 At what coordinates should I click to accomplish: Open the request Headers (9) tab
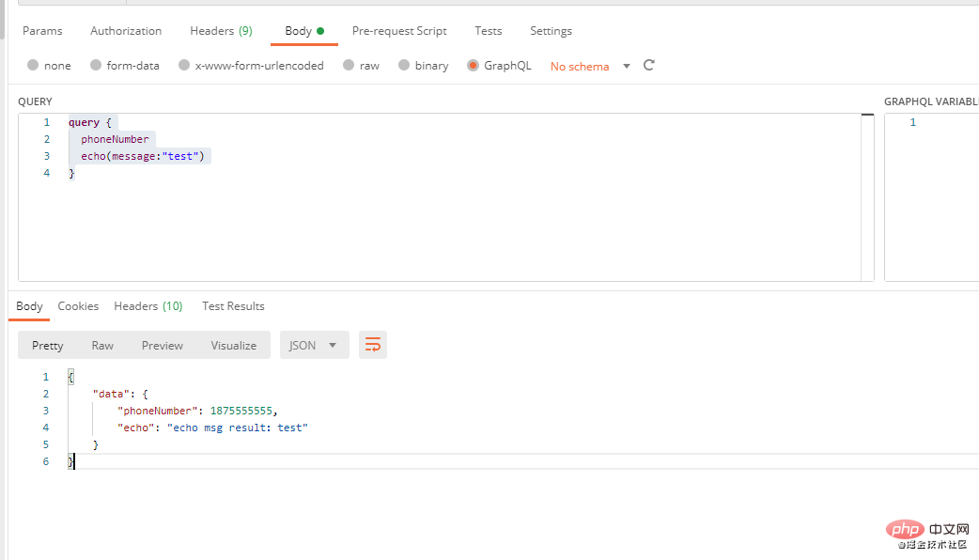[221, 31]
